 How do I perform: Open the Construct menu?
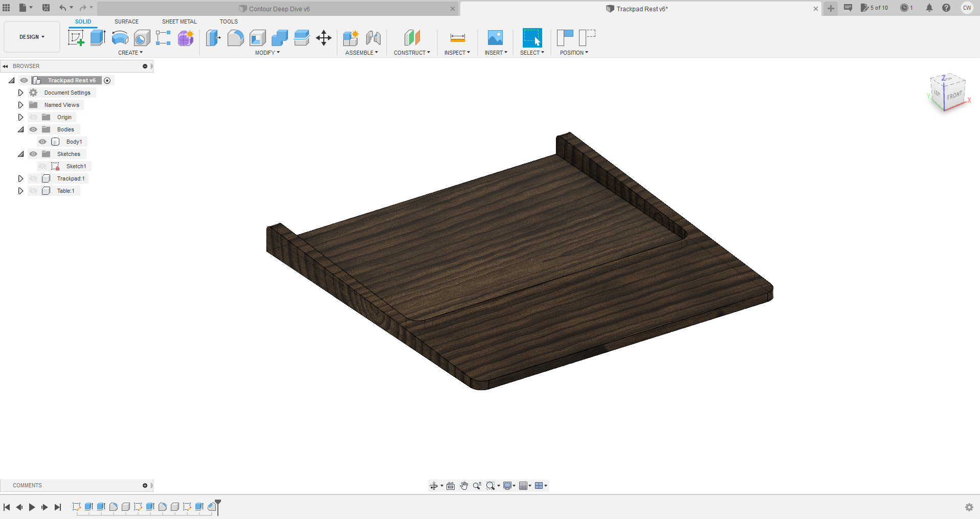tap(412, 53)
